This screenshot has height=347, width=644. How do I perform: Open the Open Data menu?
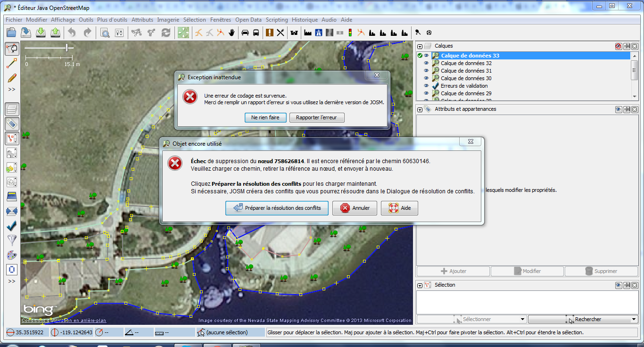click(x=248, y=20)
